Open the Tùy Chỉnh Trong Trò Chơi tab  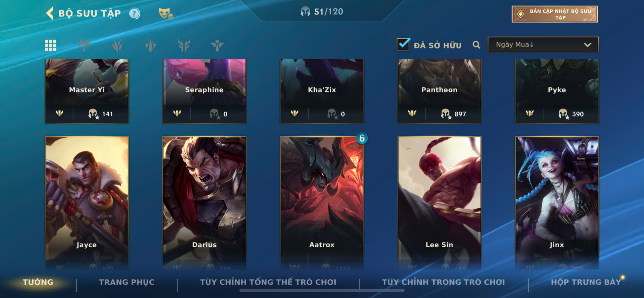(443, 282)
